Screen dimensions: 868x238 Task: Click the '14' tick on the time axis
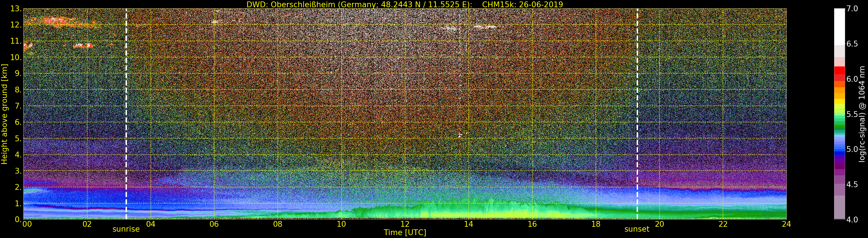(x=469, y=224)
